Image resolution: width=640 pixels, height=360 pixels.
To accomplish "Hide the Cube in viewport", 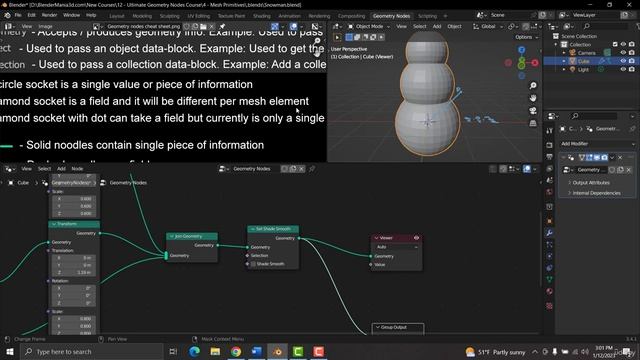I will (x=623, y=61).
